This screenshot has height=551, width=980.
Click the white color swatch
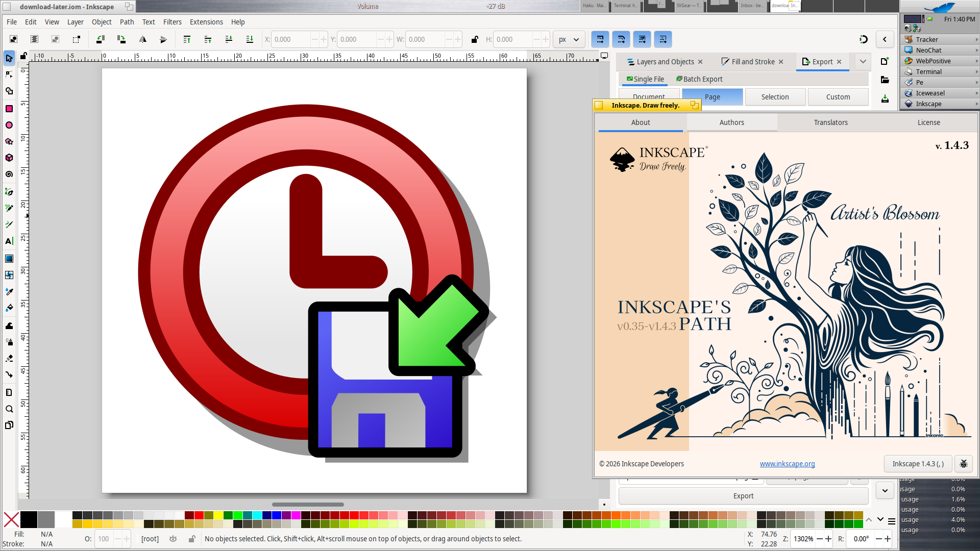point(63,519)
